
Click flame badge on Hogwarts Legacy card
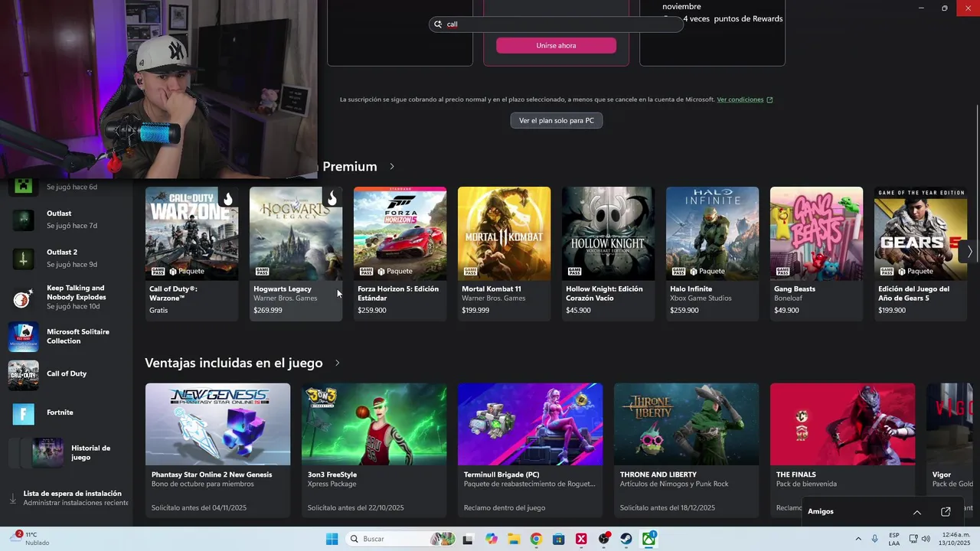332,199
